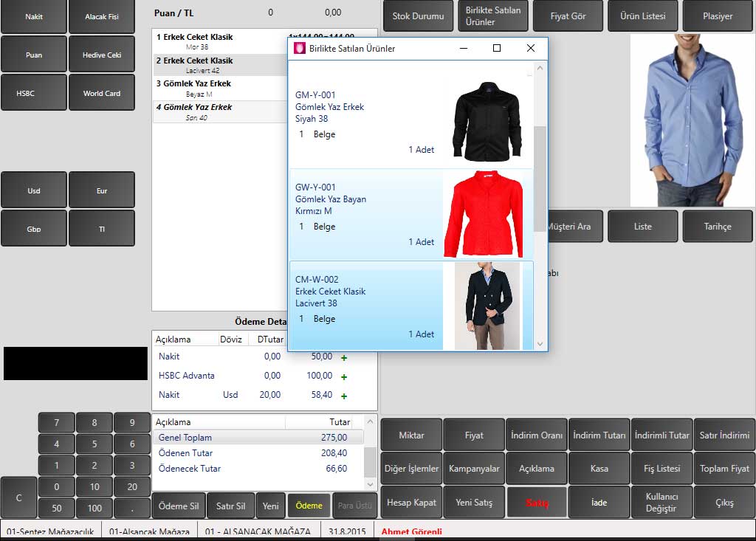Click the app icon in Birlikte Satılan Ürünler title bar

point(300,48)
